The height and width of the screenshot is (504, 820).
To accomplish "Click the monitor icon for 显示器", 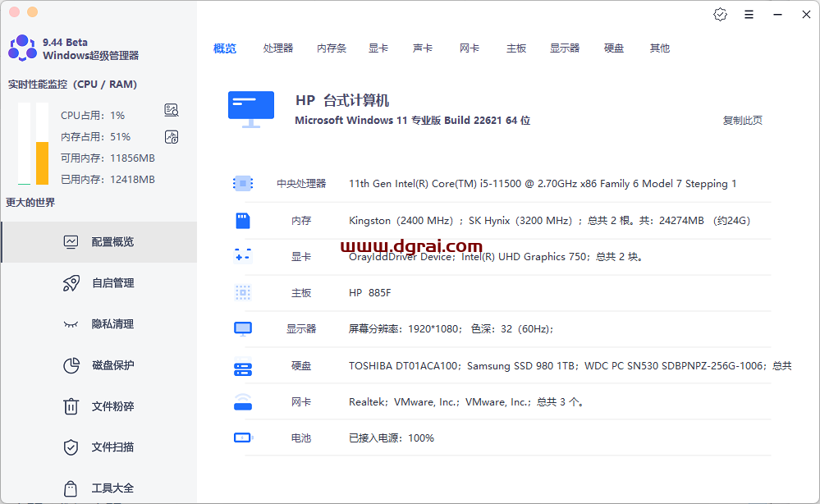I will coord(243,329).
